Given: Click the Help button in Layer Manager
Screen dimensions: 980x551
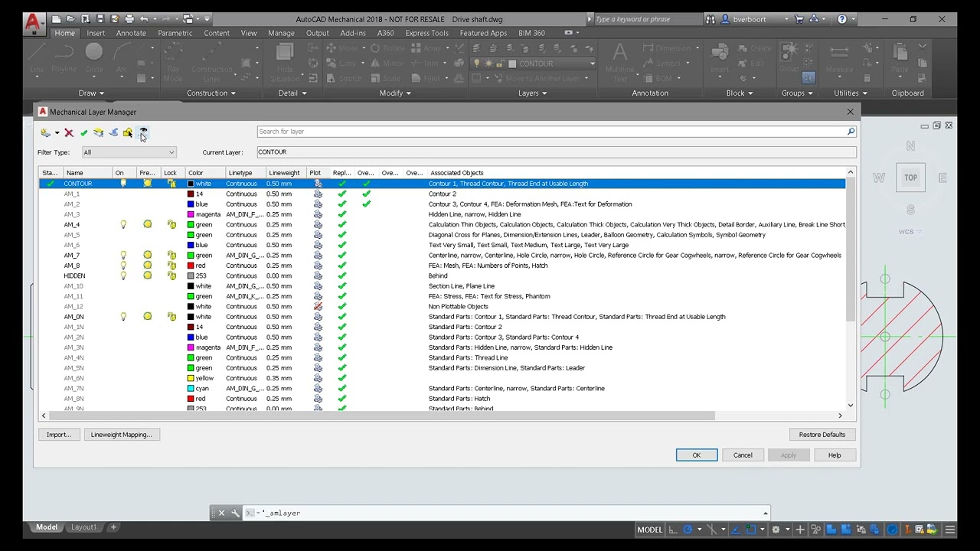Looking at the screenshot, I should (835, 455).
